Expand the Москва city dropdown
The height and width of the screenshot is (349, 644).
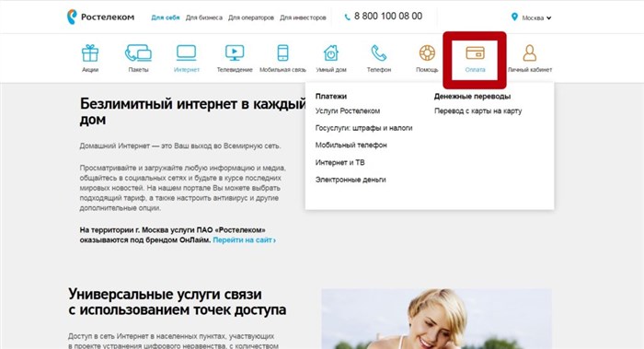pyautogui.click(x=536, y=17)
